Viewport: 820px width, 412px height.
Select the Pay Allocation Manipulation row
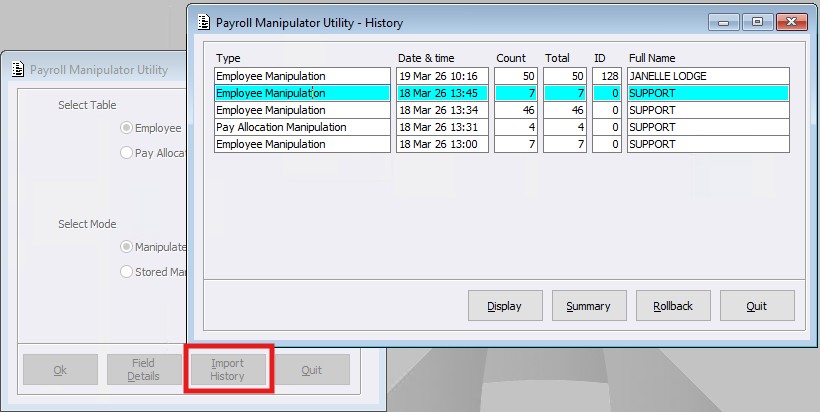pos(302,127)
